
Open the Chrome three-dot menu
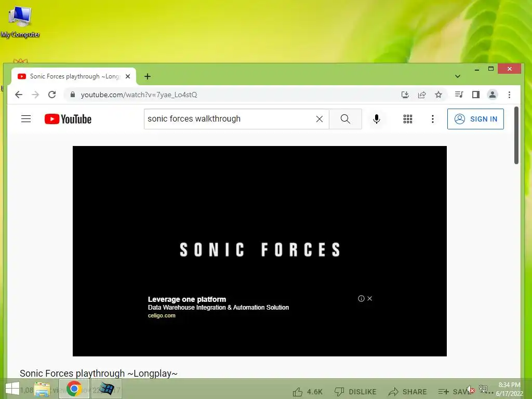[509, 95]
